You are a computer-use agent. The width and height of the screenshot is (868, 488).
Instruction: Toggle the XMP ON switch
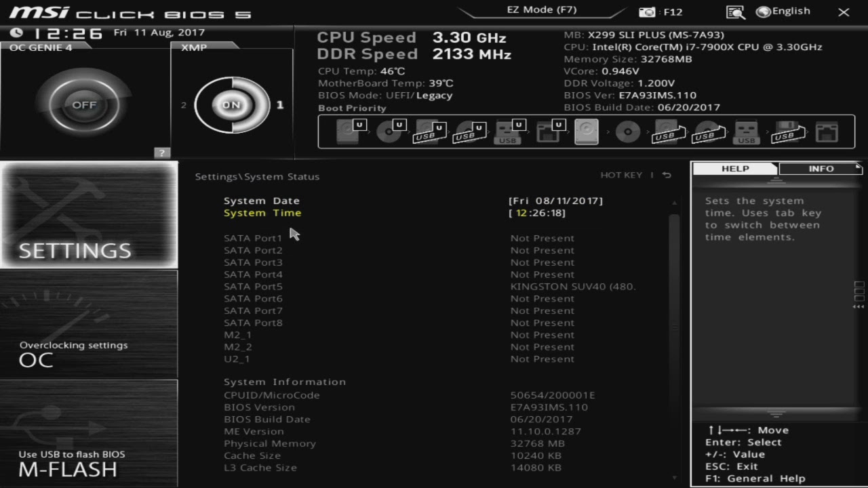click(x=232, y=105)
